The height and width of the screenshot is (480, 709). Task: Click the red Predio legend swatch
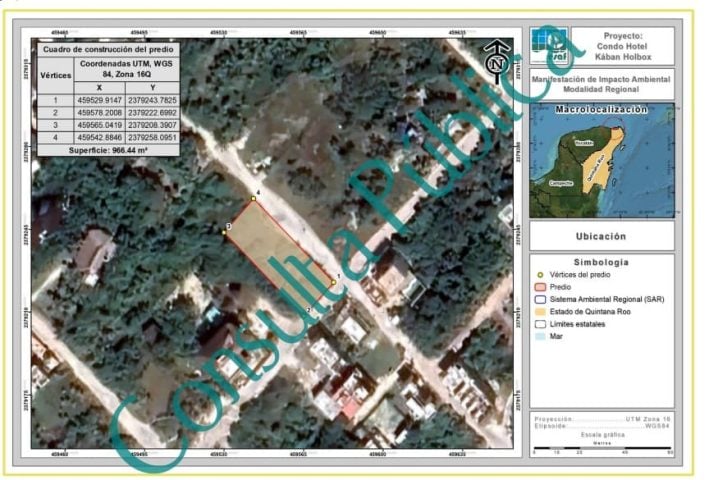pyautogui.click(x=540, y=287)
